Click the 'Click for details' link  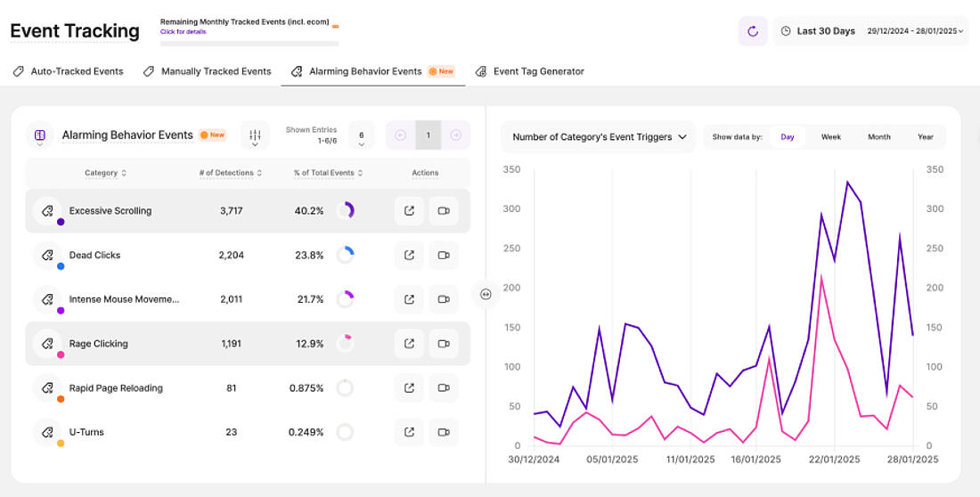[184, 31]
